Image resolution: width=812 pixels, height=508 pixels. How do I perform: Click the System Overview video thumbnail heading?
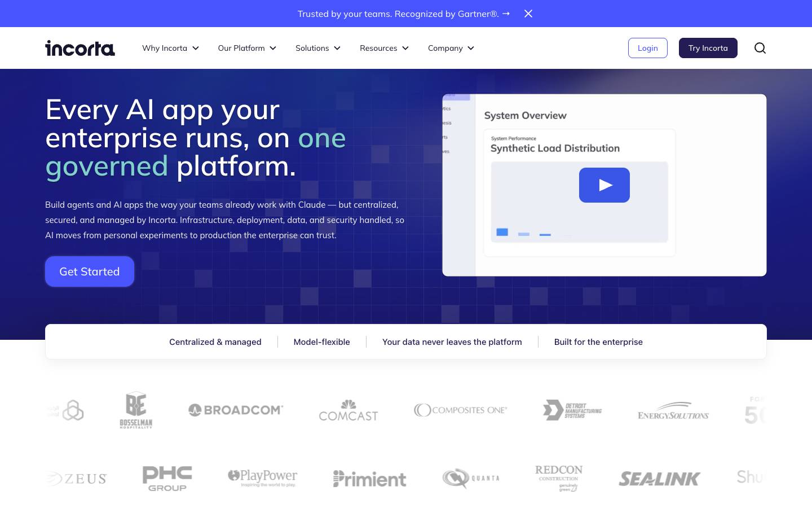(x=525, y=115)
